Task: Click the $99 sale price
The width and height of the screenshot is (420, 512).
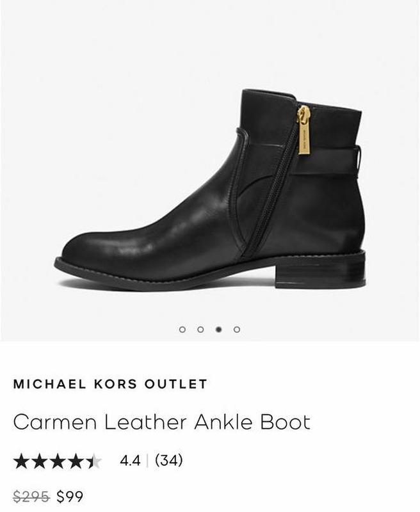Action: point(70,497)
